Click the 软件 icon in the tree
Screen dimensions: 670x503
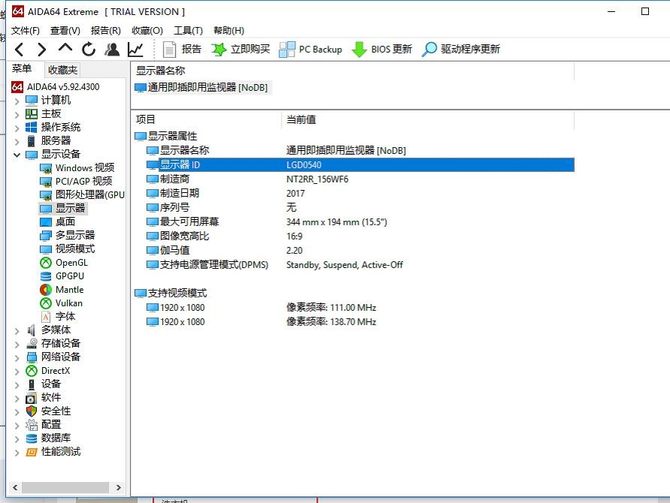[x=31, y=398]
